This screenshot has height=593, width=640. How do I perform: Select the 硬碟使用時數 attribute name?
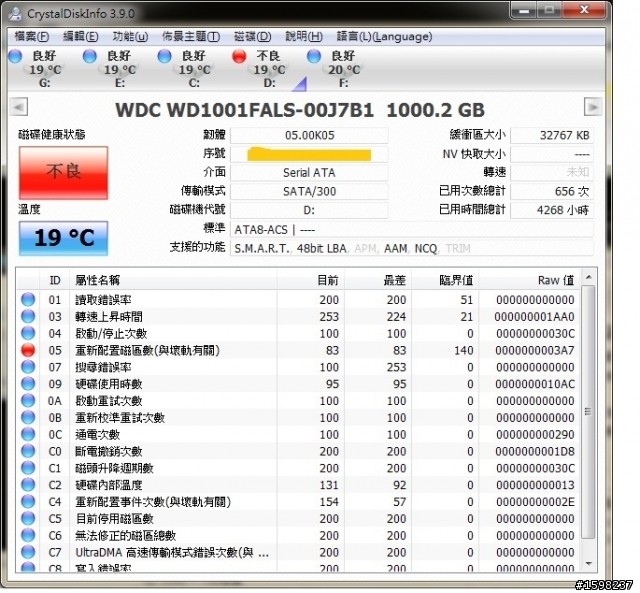[109, 384]
